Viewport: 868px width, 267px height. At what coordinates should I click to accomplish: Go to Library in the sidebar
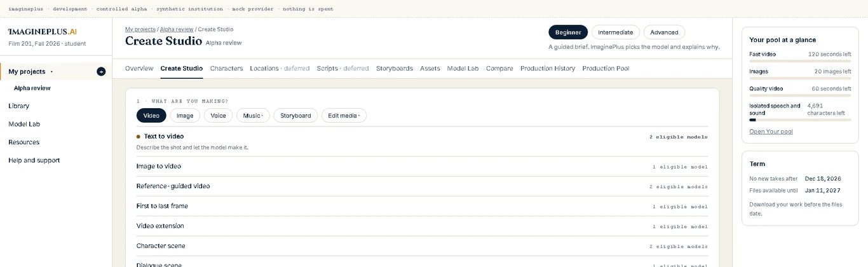tap(19, 106)
